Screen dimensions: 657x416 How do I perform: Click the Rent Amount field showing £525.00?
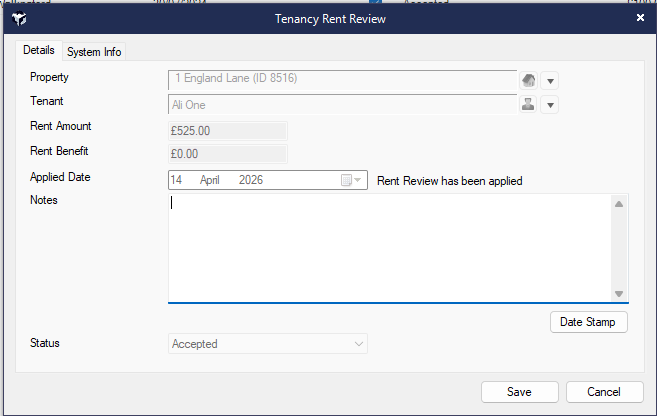point(228,131)
